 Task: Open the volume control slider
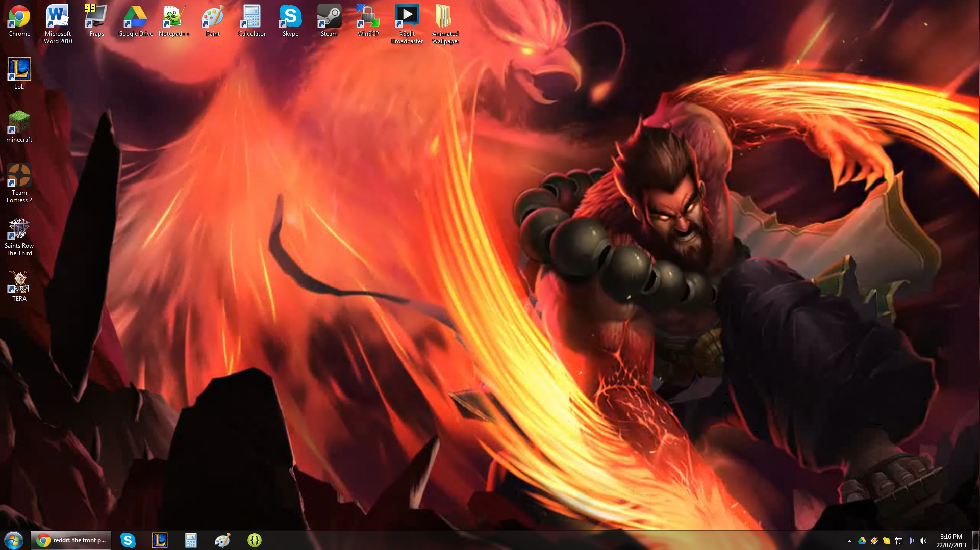(924, 541)
